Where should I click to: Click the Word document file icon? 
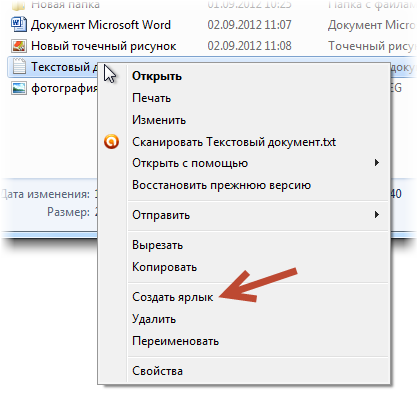[19, 25]
